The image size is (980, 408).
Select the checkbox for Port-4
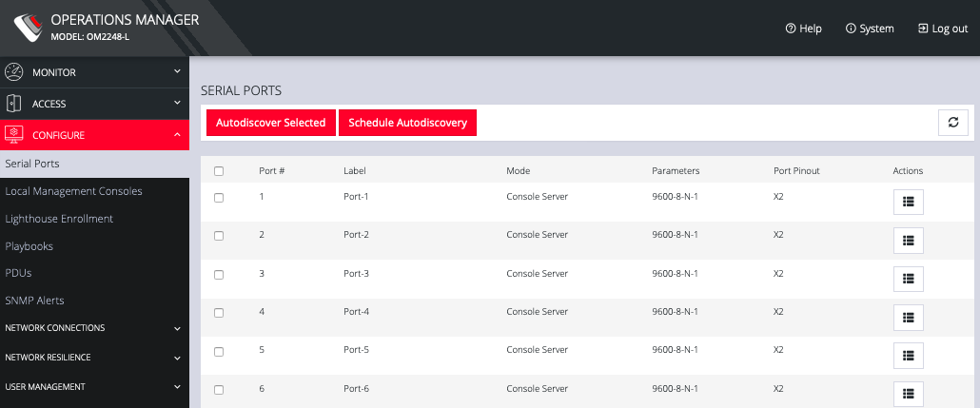[219, 313]
